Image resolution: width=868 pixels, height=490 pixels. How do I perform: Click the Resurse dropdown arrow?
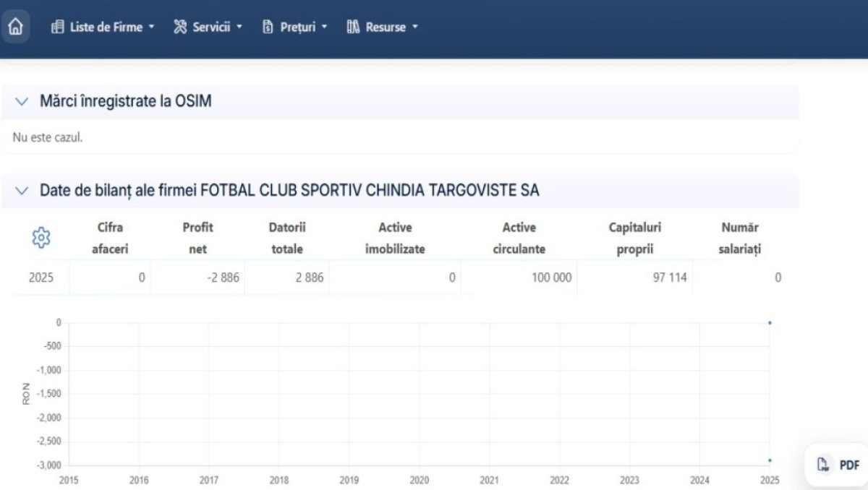coord(414,27)
